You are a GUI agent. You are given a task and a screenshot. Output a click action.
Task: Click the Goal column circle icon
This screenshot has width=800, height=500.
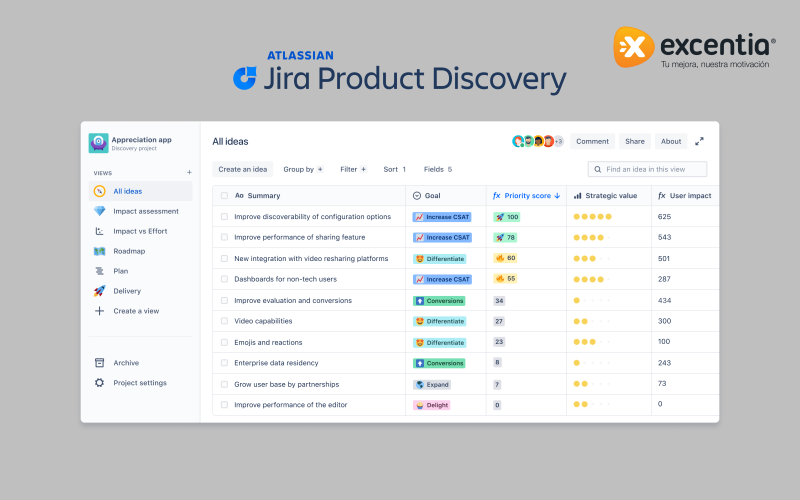click(x=417, y=195)
